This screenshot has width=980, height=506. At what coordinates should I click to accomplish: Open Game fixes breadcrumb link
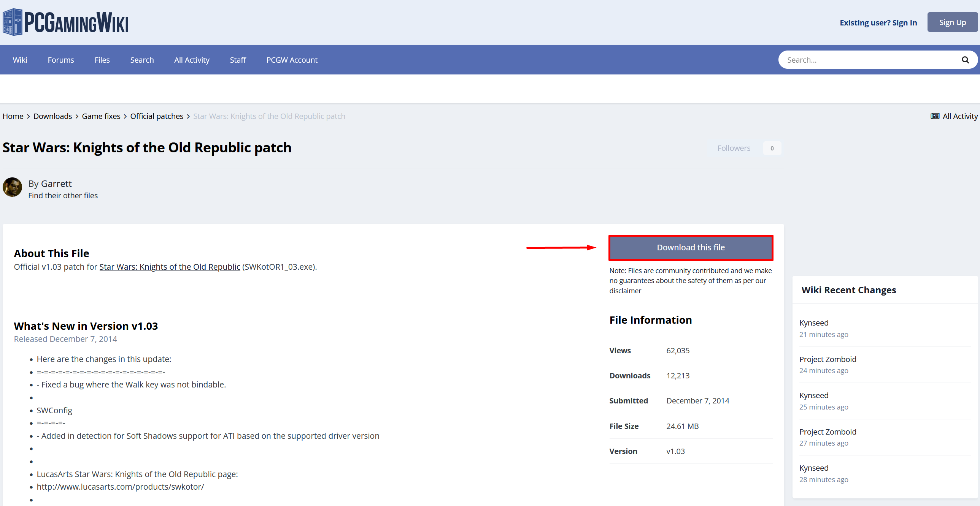coord(101,116)
